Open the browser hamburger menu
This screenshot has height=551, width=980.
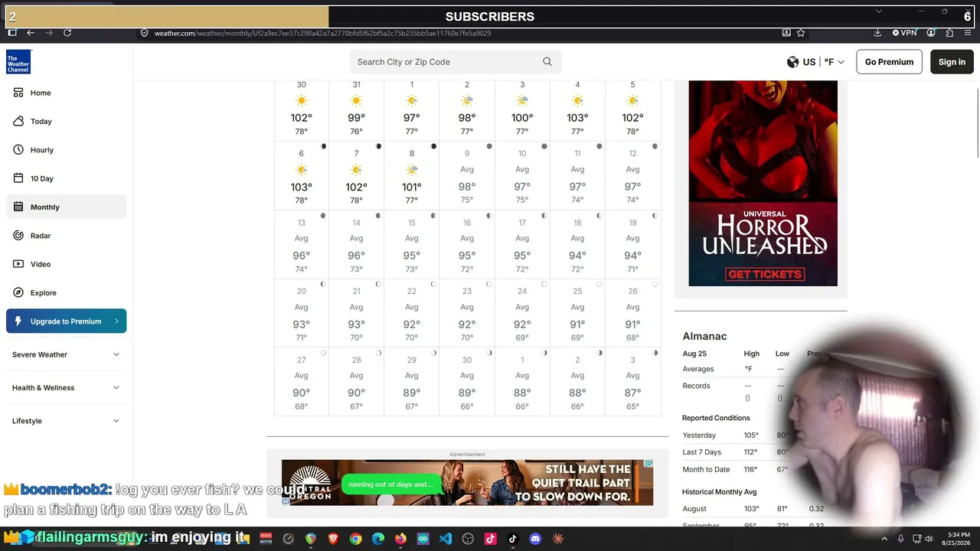coord(968,33)
